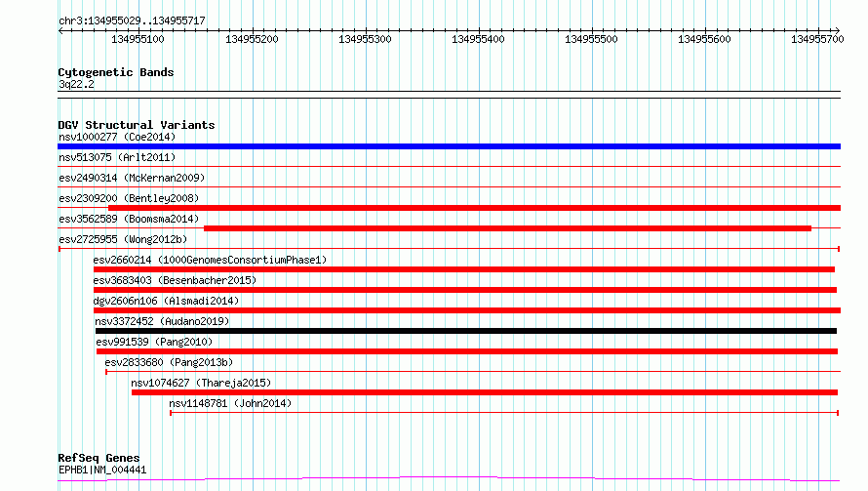Viewport: 868px width, 491px height.
Task: Click the nsv1074627 (Thareja2015) label
Action: (x=201, y=383)
